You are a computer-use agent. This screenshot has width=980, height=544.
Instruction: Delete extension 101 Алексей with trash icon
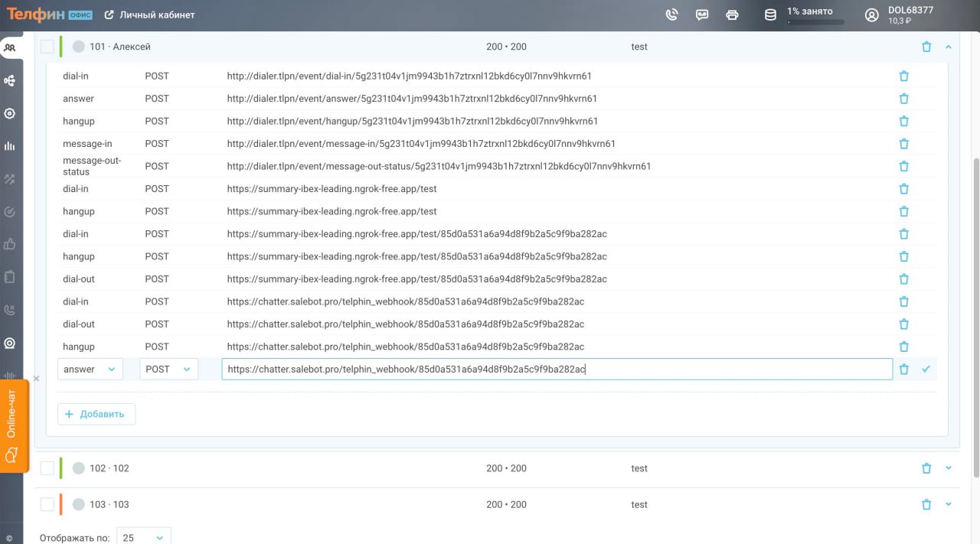pos(926,47)
